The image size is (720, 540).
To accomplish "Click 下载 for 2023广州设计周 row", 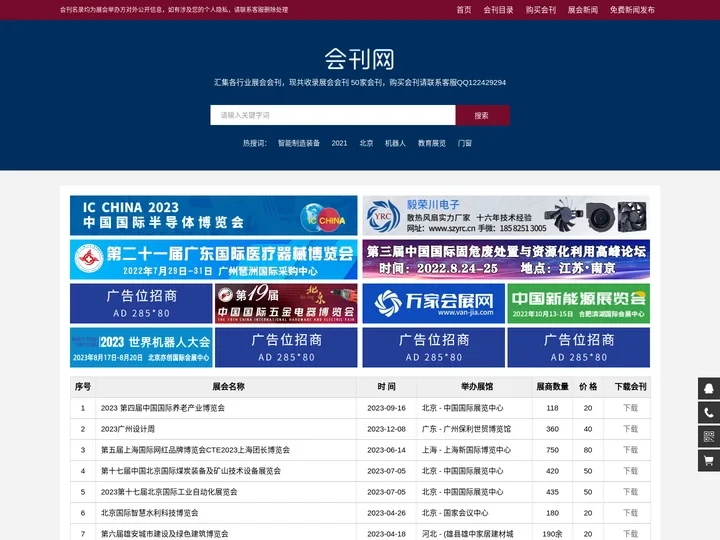I will 630,429.
